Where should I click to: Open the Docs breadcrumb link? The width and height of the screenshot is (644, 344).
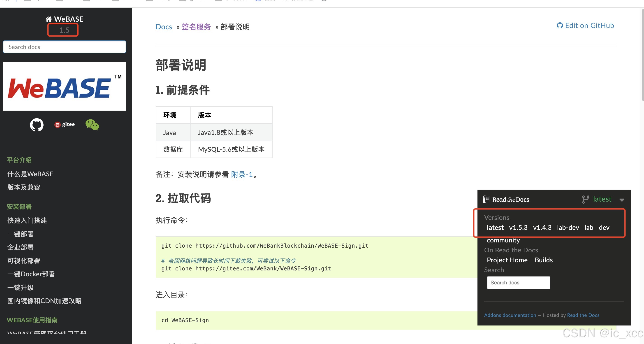tap(164, 27)
